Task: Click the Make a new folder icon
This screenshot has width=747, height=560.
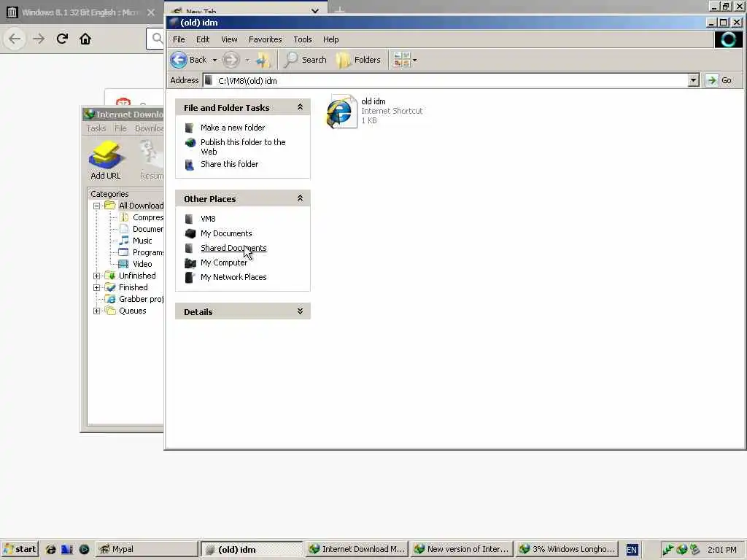Action: pos(189,128)
